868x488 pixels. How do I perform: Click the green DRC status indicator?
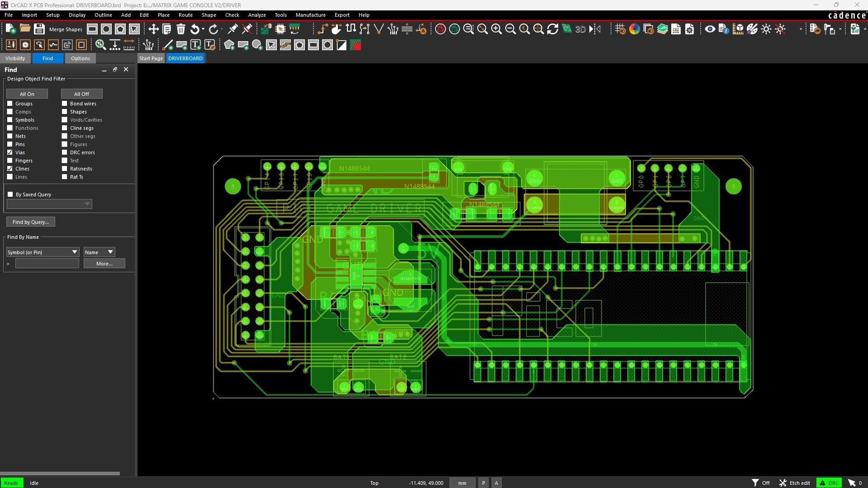829,483
